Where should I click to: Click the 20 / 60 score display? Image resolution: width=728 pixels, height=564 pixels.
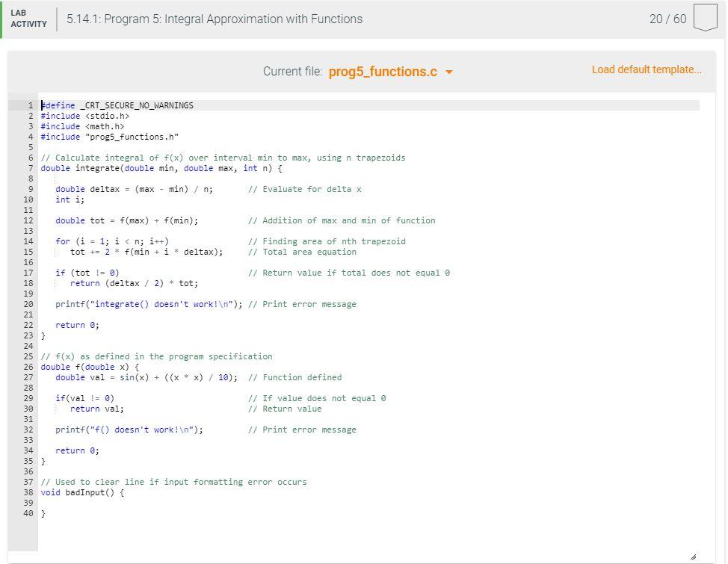(665, 19)
